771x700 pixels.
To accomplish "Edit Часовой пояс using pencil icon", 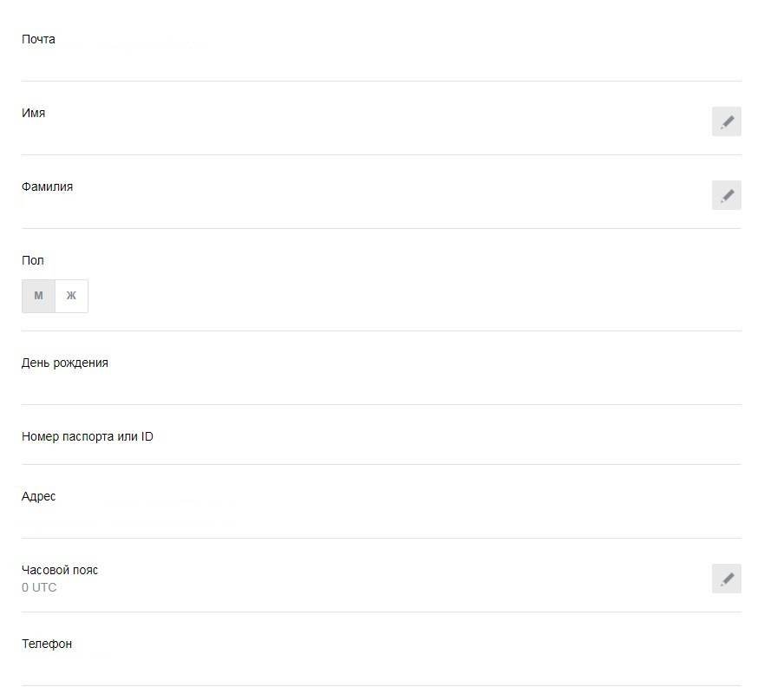I will click(726, 579).
